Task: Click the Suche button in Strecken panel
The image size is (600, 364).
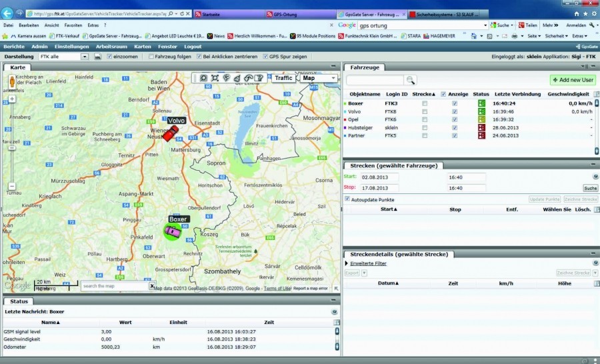Action: (590, 188)
